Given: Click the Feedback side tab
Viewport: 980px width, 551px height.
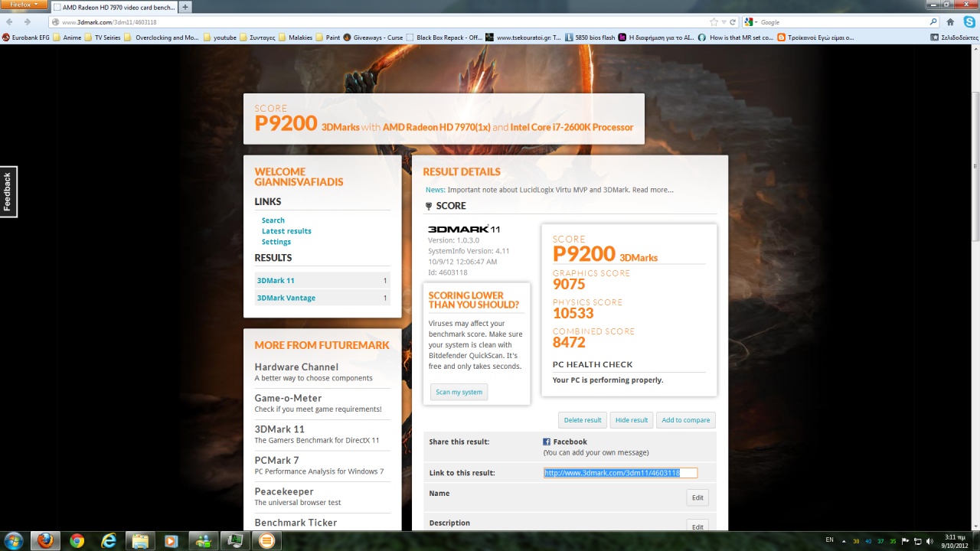Looking at the screenshot, I should [8, 191].
